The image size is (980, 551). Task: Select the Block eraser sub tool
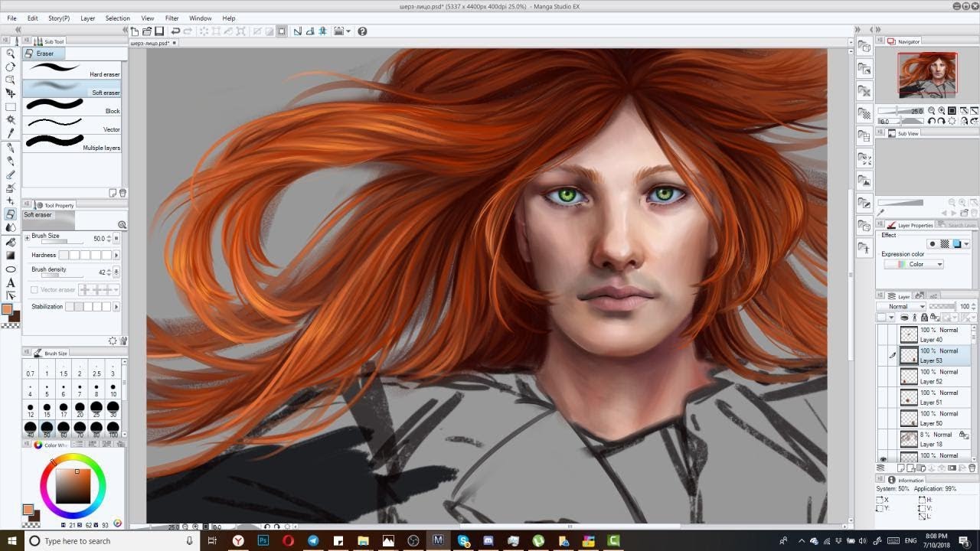point(72,106)
